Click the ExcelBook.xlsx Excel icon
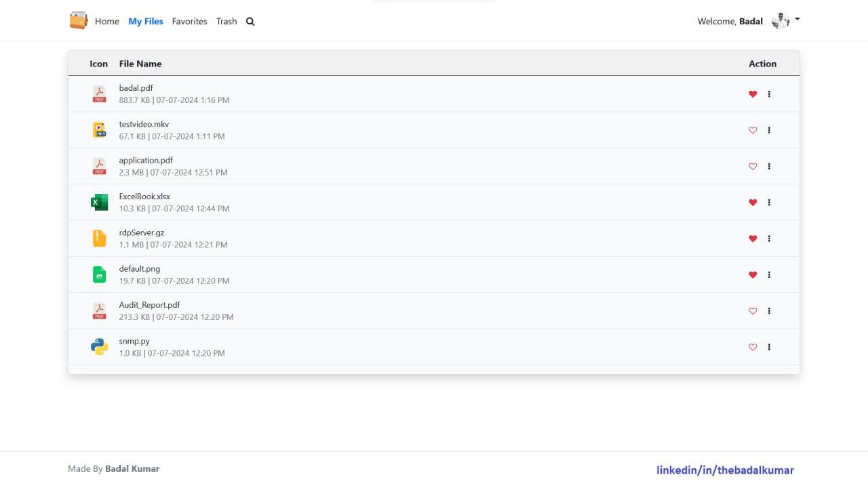Image resolution: width=868 pixels, height=488 pixels. tap(100, 202)
